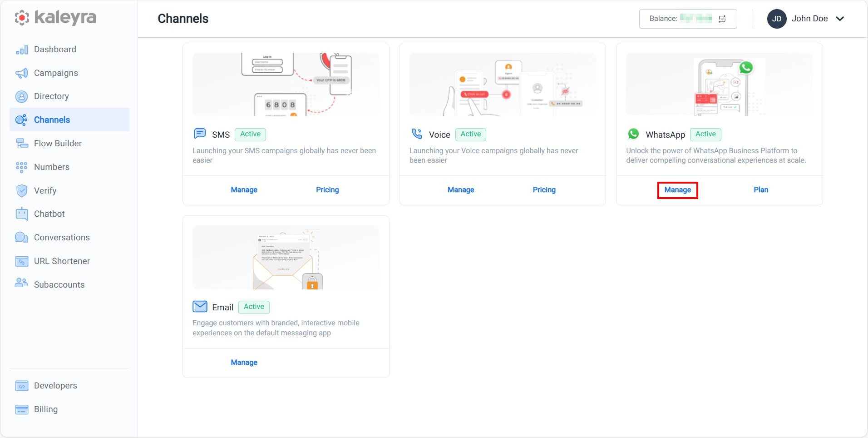Viewport: 868px width, 438px height.
Task: Click the SMS illustration thumbnail
Action: pos(286,85)
